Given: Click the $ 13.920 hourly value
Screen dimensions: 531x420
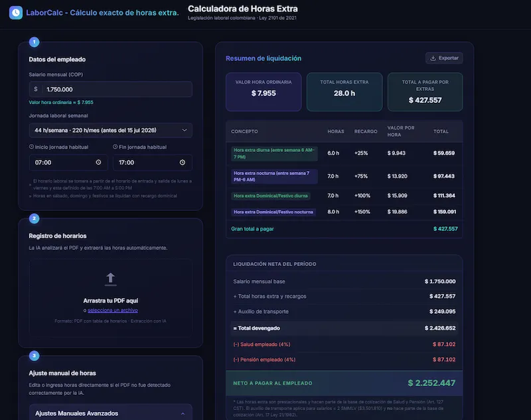Looking at the screenshot, I should click(397, 176).
